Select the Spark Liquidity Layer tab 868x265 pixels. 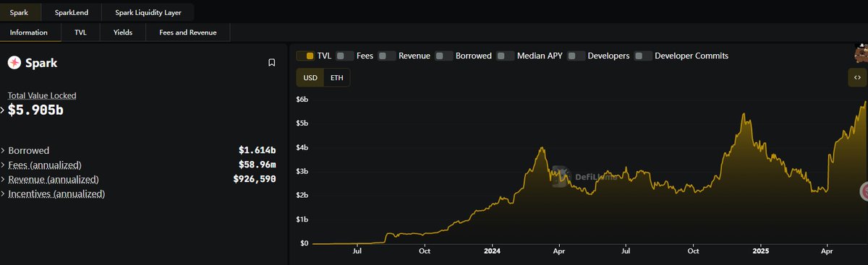click(x=148, y=13)
